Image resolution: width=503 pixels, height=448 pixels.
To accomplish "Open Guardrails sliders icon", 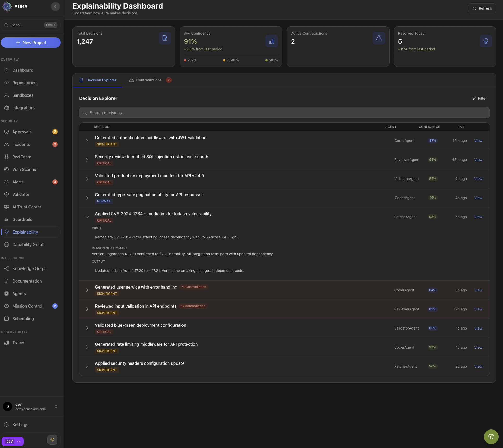I will (x=7, y=219).
